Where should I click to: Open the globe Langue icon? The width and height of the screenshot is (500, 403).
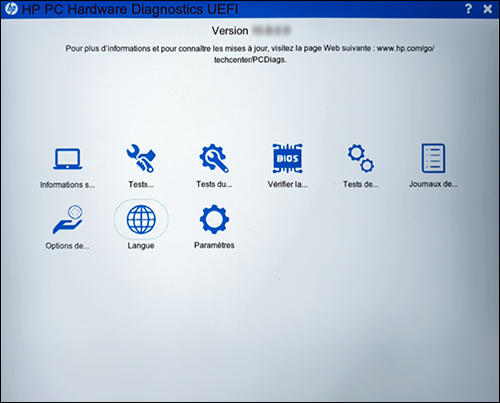click(x=141, y=219)
